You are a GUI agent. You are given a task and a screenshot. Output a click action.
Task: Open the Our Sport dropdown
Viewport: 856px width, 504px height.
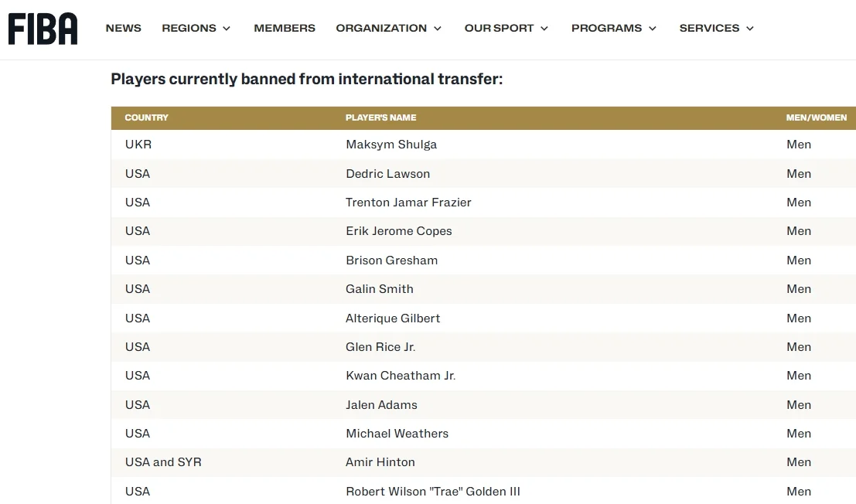point(506,28)
